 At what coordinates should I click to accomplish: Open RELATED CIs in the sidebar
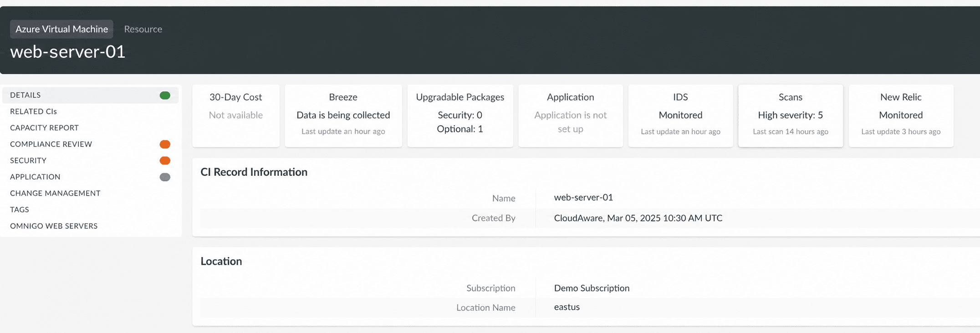coord(90,112)
